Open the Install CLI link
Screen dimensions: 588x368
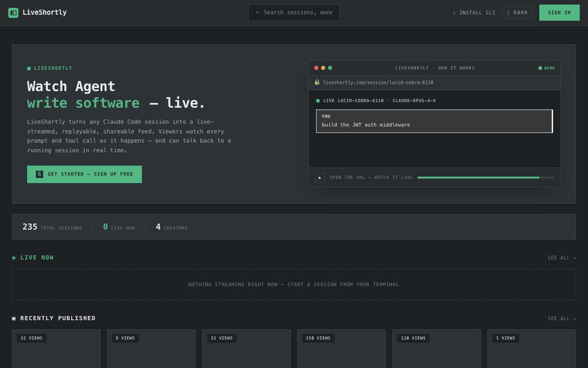(474, 13)
